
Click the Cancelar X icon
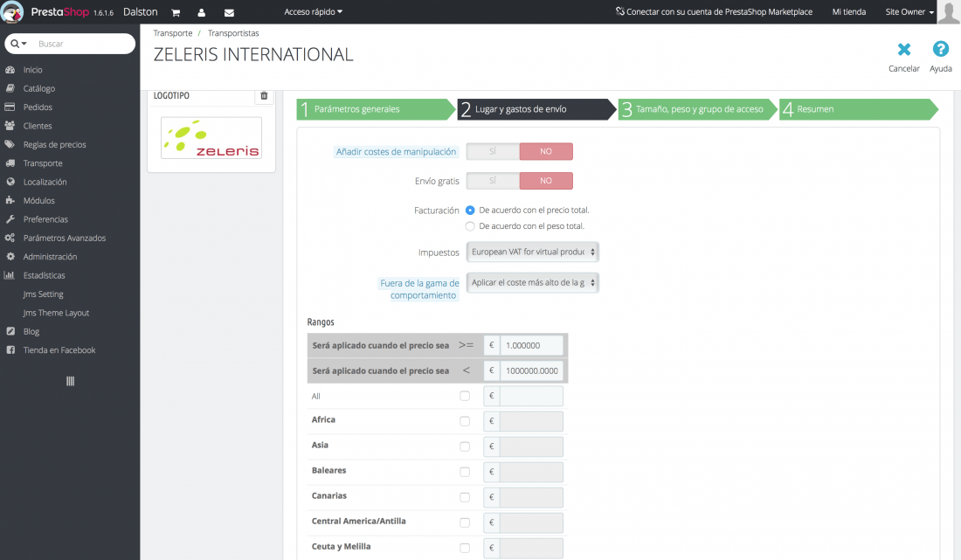904,49
